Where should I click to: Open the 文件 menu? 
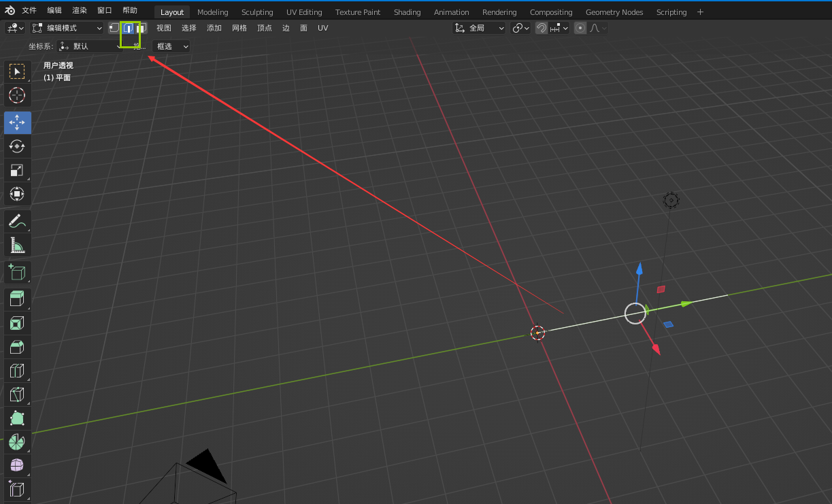coord(29,10)
